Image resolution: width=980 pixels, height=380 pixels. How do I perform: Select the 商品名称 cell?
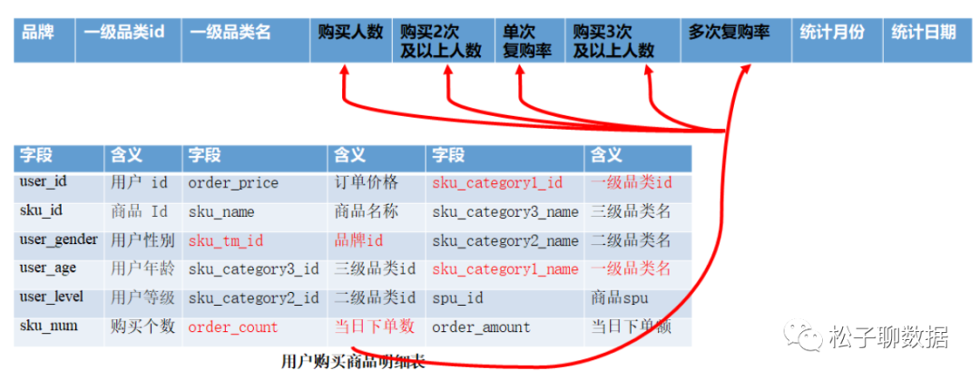[x=377, y=217]
